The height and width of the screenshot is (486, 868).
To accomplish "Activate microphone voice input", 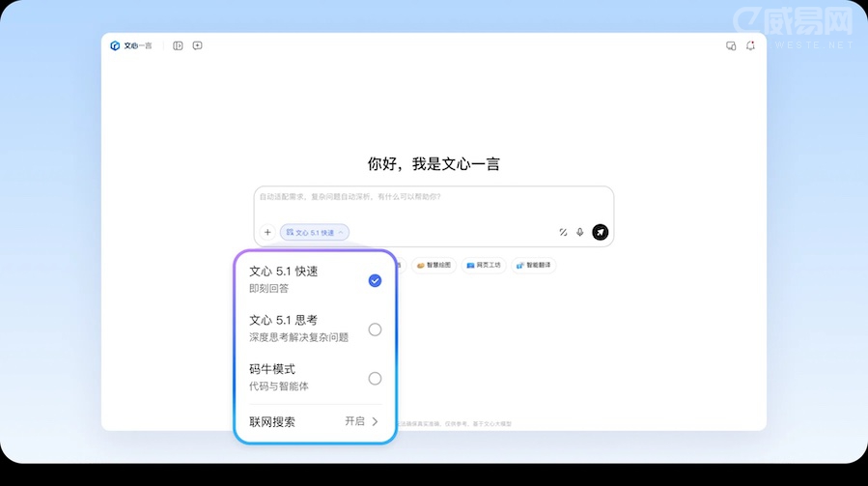I will tap(579, 232).
